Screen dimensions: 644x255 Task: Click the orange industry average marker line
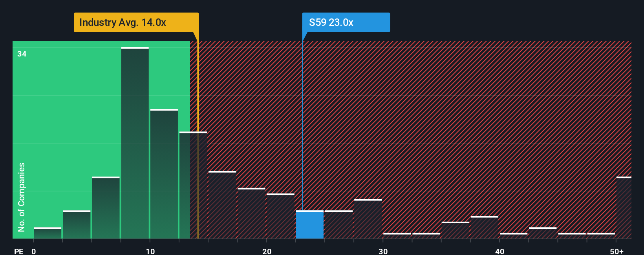(x=198, y=135)
